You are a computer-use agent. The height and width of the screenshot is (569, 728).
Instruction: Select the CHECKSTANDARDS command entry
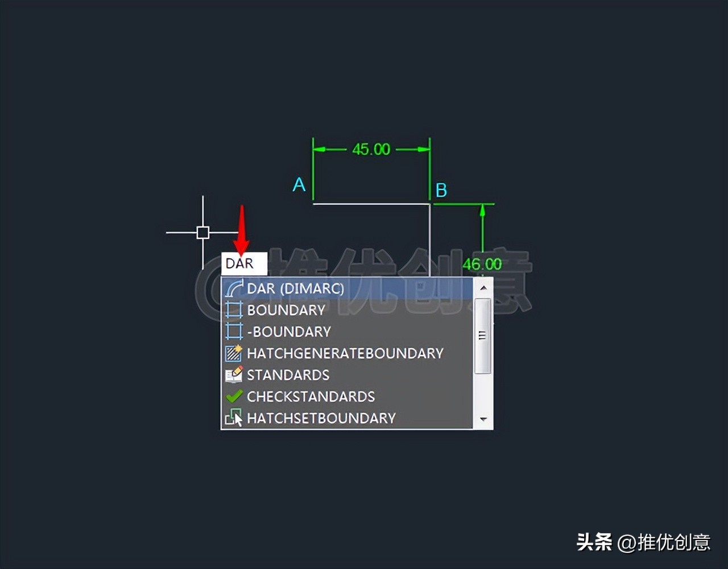tap(311, 396)
